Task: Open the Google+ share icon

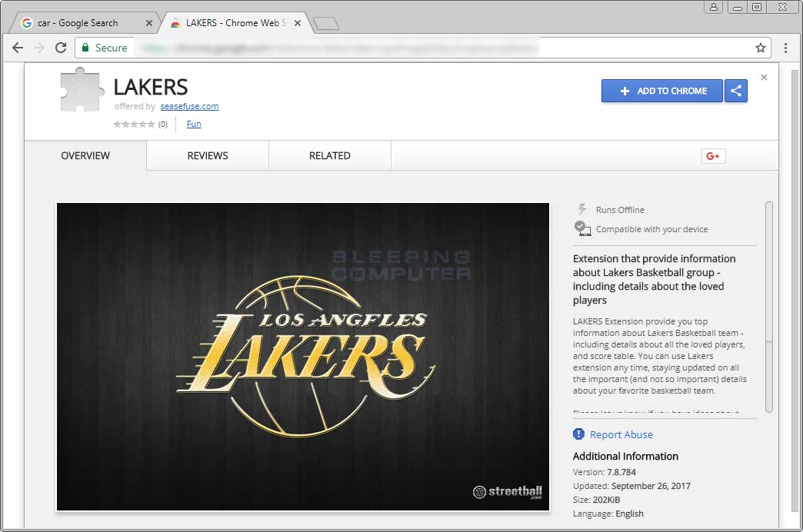Action: click(x=712, y=155)
